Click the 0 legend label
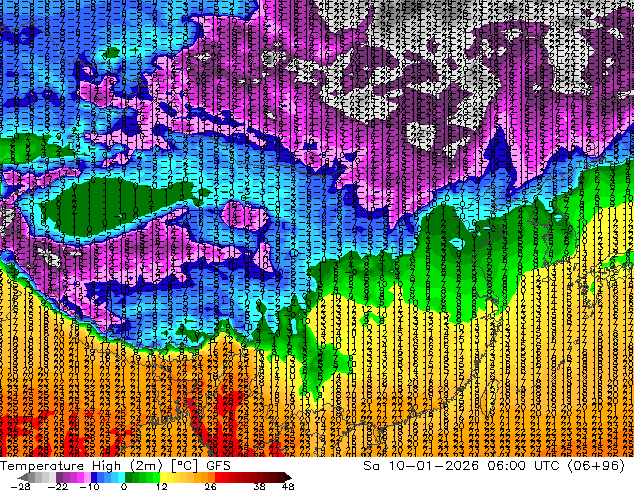Image resolution: width=634 pixels, height=490 pixels. tap(124, 486)
